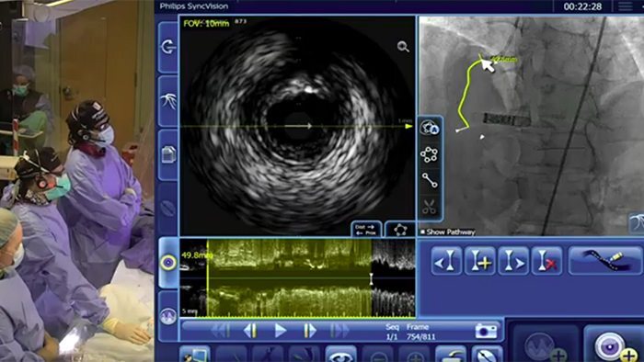Viewport: 644px width, 362px height.
Task: Click the add physiology waveform button
Action: click(x=546, y=345)
